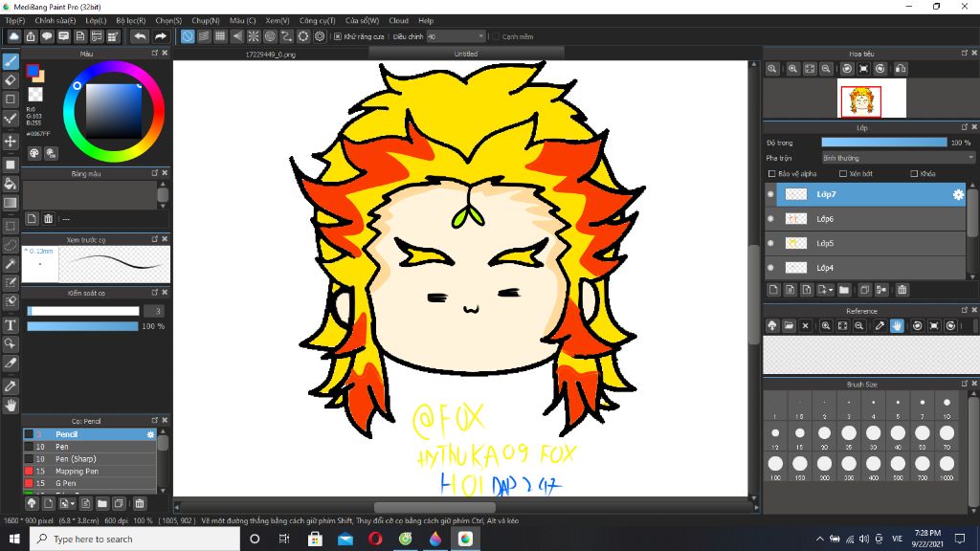Delete the selected layer with trash icon
The width and height of the screenshot is (980, 551).
pos(902,290)
